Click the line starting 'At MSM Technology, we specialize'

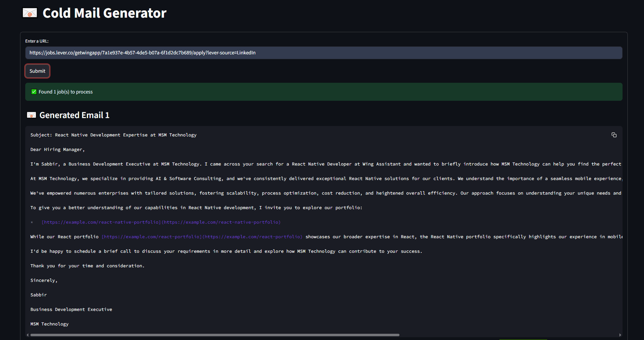pos(326,179)
